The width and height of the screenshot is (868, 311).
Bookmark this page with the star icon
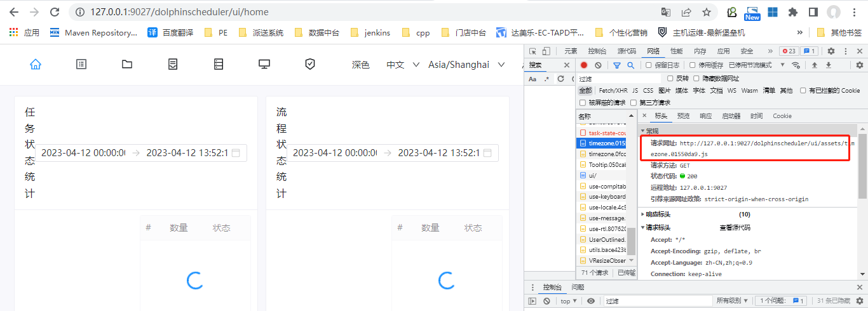click(706, 12)
